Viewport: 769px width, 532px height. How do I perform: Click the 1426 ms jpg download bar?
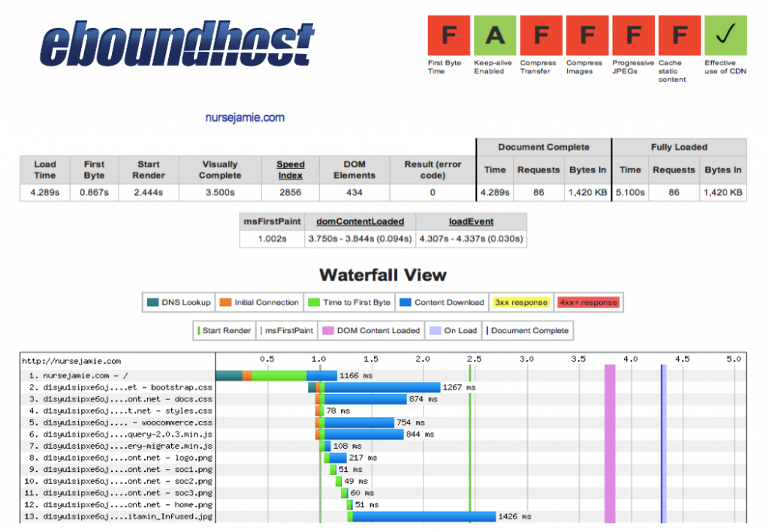tap(422, 517)
